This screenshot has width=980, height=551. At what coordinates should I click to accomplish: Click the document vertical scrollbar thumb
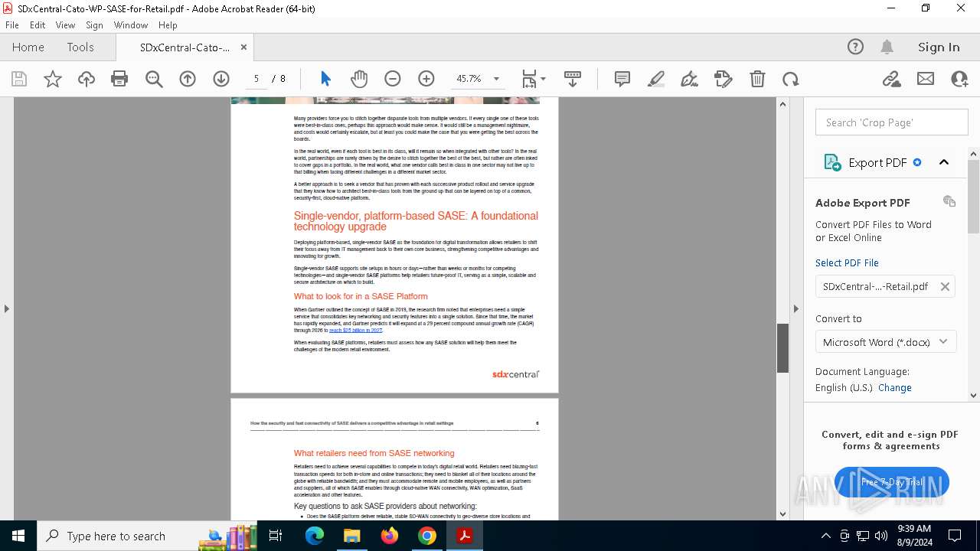(782, 348)
